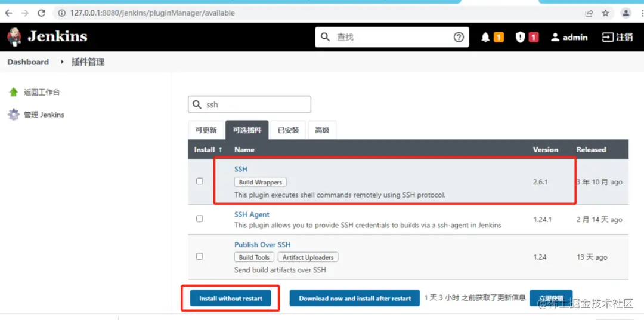Viewport: 644px width, 320px height.
Task: Open the 高级 tab
Action: (322, 130)
